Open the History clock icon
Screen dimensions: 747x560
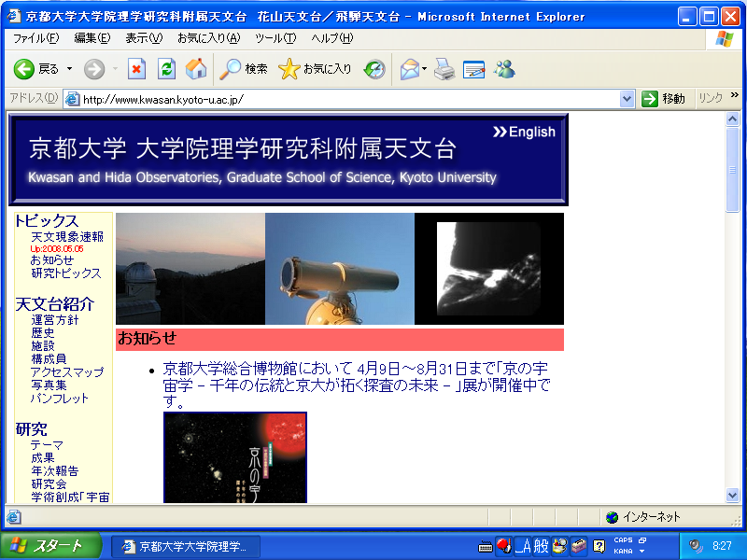(x=374, y=69)
